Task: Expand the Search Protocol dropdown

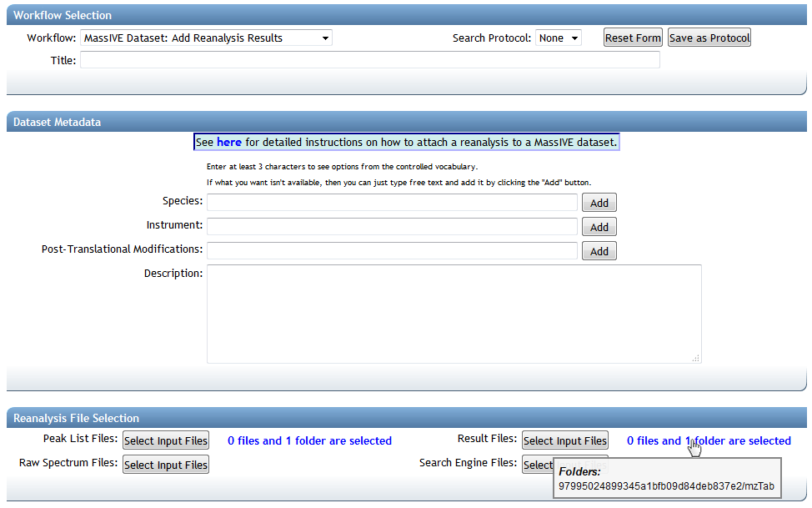Action: [x=558, y=38]
